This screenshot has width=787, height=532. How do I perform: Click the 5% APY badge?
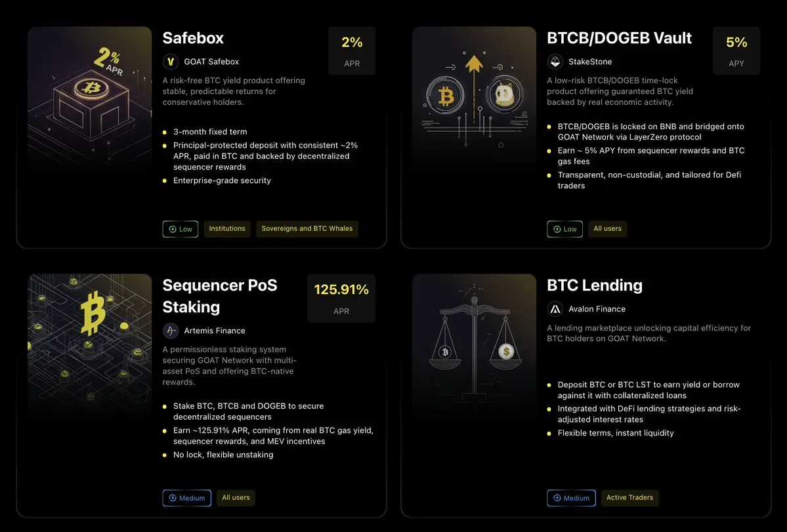point(736,51)
